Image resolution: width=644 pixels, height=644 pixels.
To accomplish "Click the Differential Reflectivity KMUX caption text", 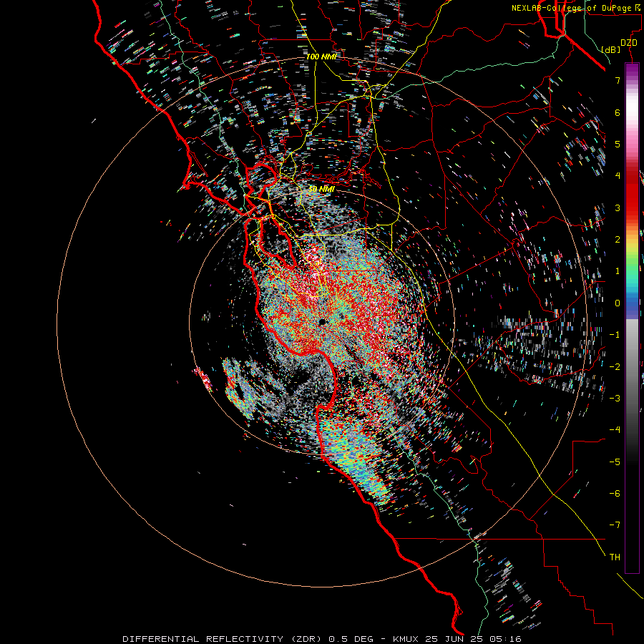I will point(322,639).
